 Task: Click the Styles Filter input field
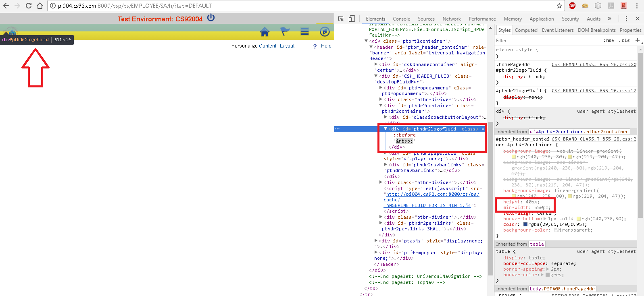pyautogui.click(x=546, y=41)
